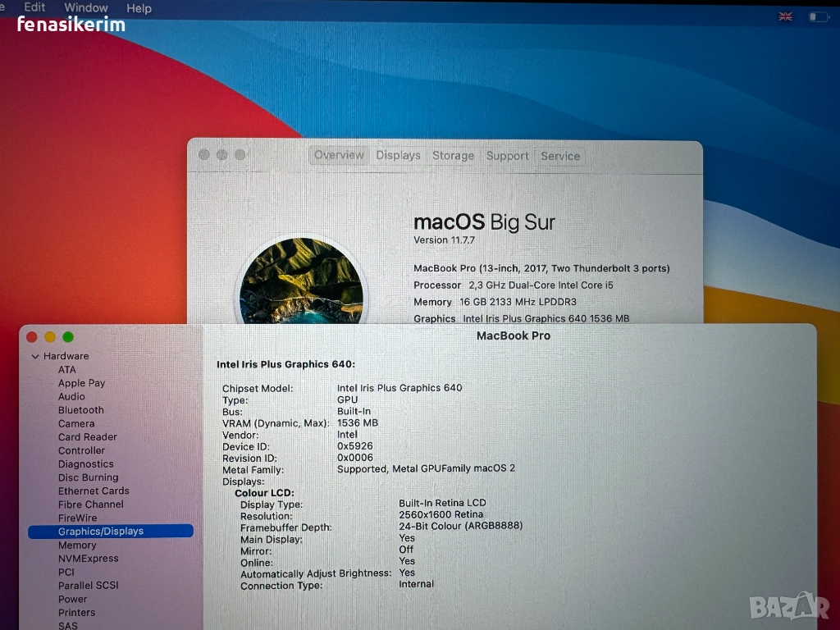
Task: Minimize the MacBook Pro system report window
Action: click(x=50, y=337)
